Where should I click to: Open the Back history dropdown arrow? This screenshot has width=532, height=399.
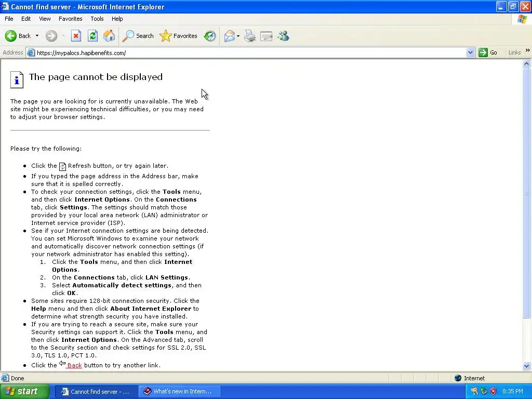[37, 36]
